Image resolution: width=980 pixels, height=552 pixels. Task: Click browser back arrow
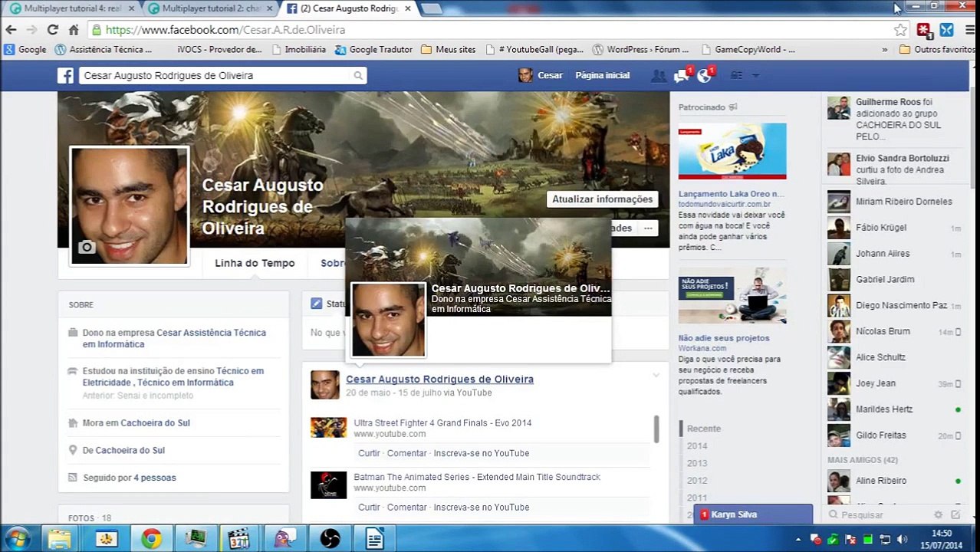pyautogui.click(x=11, y=30)
